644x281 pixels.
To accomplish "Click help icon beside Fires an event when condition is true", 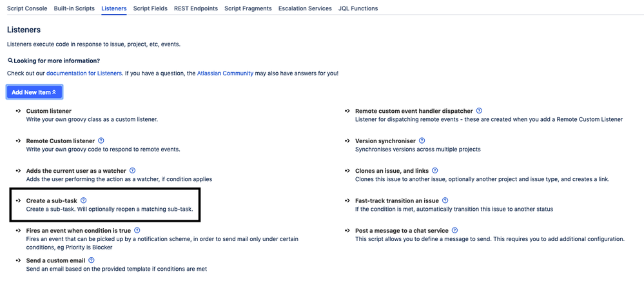I will (x=137, y=231).
